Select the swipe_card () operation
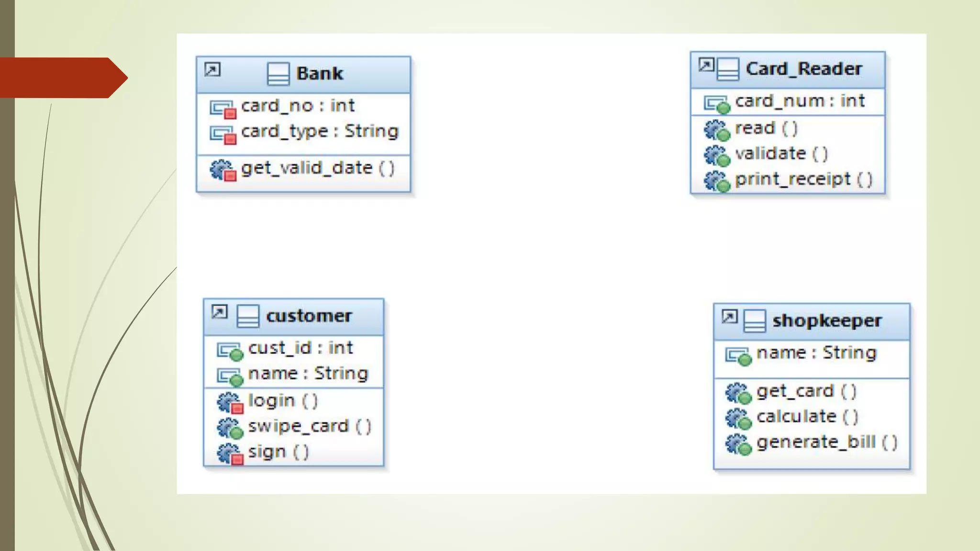The height and width of the screenshot is (551, 980). (x=309, y=426)
